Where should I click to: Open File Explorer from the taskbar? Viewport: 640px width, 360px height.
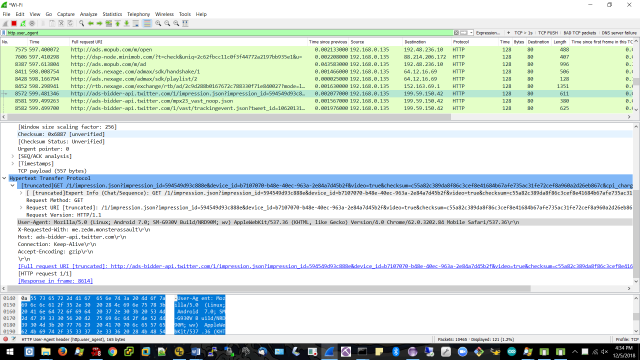click(46, 352)
